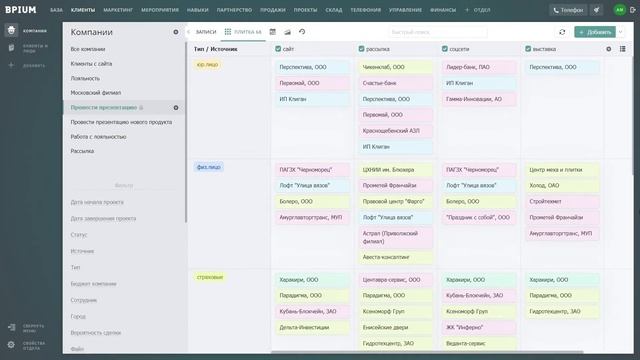Open Красноцебенский АЗЛ card

[x=396, y=131]
